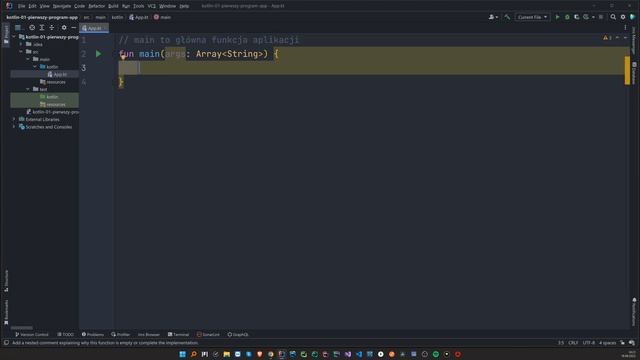The image size is (640, 360).
Task: Collapse the main folder node
Action: click(28, 59)
